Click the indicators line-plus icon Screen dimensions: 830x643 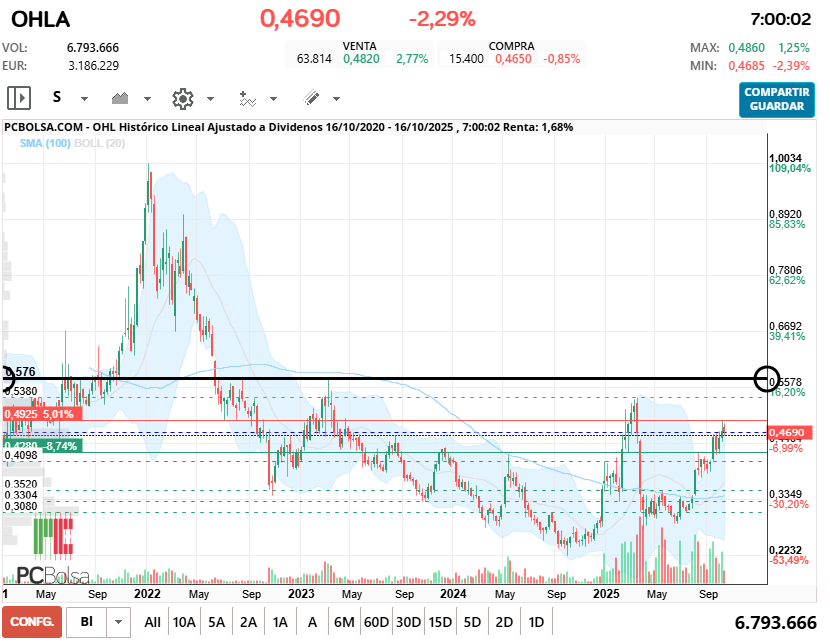click(x=247, y=98)
